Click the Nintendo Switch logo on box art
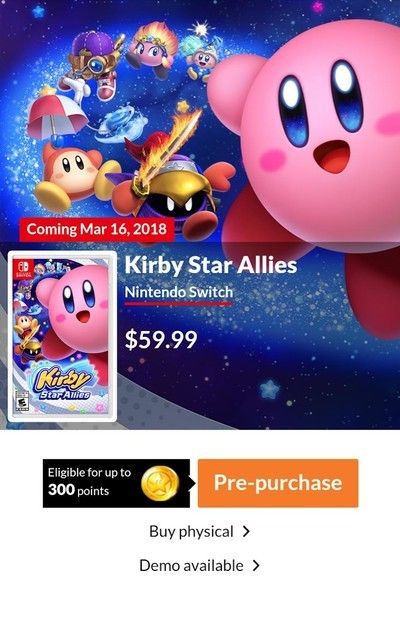 22,269
